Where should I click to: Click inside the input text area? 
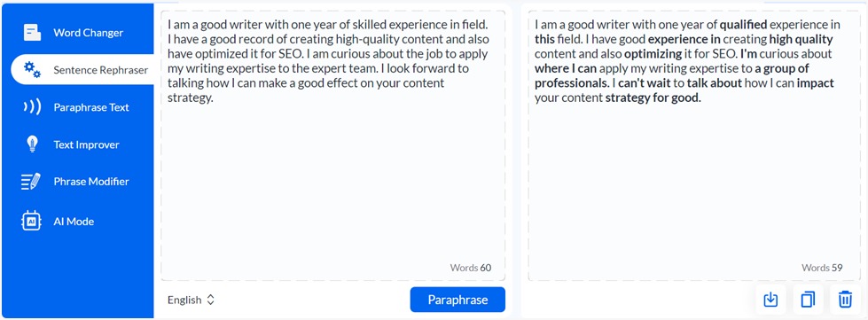332,146
